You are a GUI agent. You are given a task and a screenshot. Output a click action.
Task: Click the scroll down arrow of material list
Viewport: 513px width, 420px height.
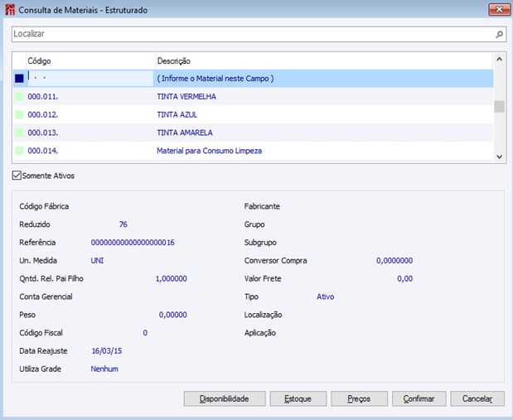pyautogui.click(x=499, y=157)
